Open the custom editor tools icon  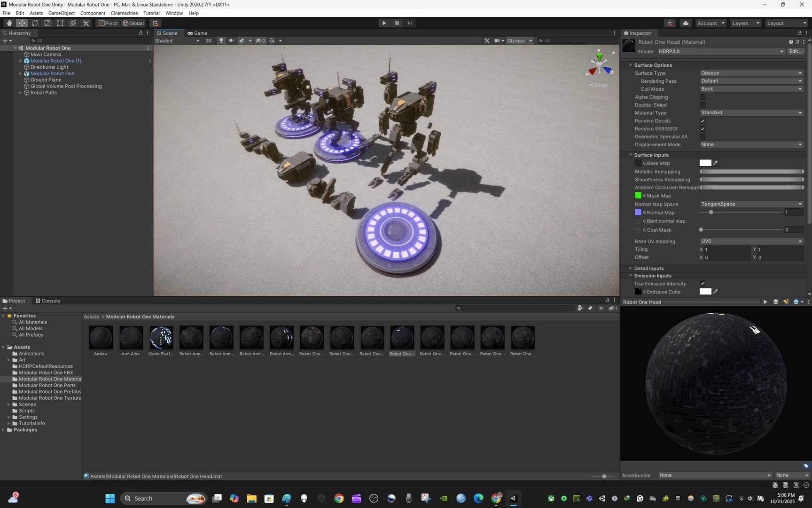point(86,23)
